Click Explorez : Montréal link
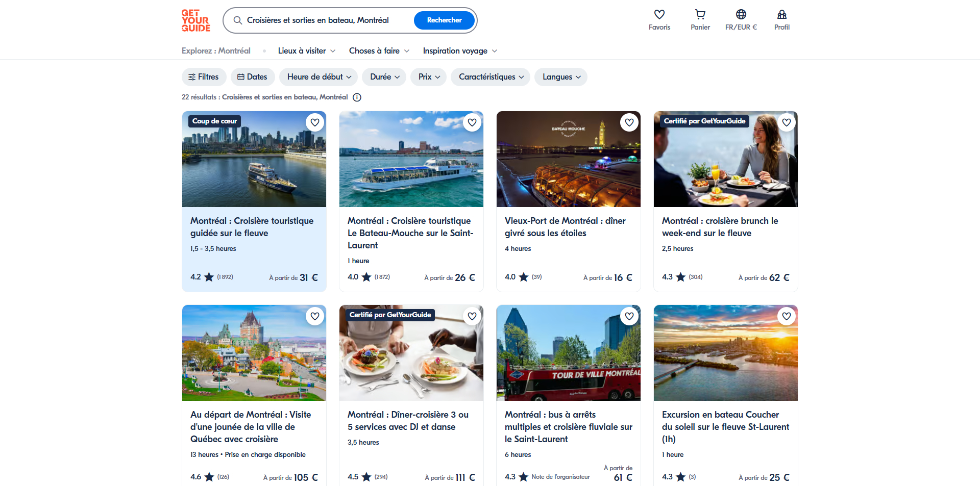This screenshot has width=980, height=486. [216, 51]
